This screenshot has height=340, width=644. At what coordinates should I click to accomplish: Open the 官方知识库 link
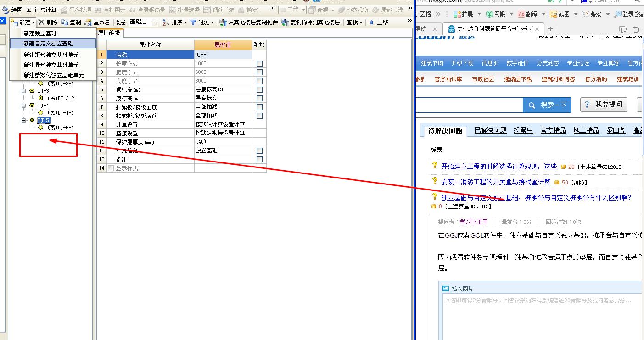(448, 79)
